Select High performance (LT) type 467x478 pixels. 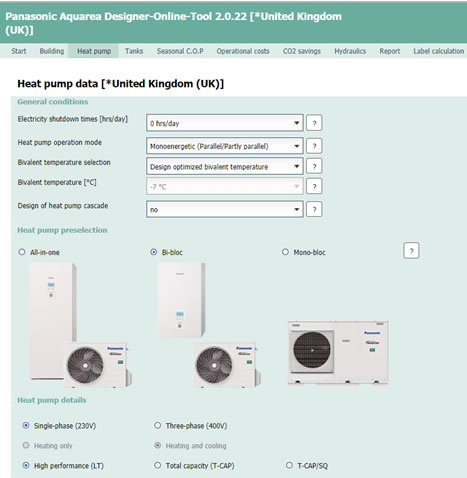pyautogui.click(x=26, y=465)
